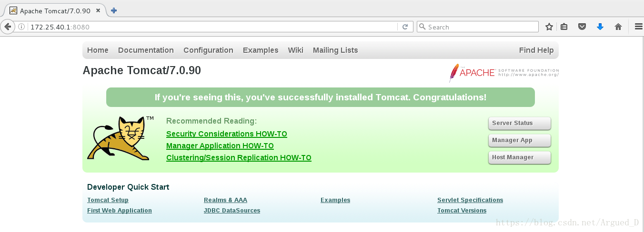This screenshot has height=232, width=644.
Task: Open a new tab with plus icon
Action: pyautogui.click(x=114, y=10)
